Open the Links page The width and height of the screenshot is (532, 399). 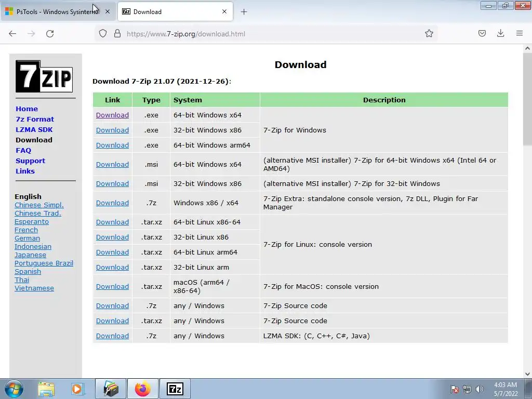25,171
